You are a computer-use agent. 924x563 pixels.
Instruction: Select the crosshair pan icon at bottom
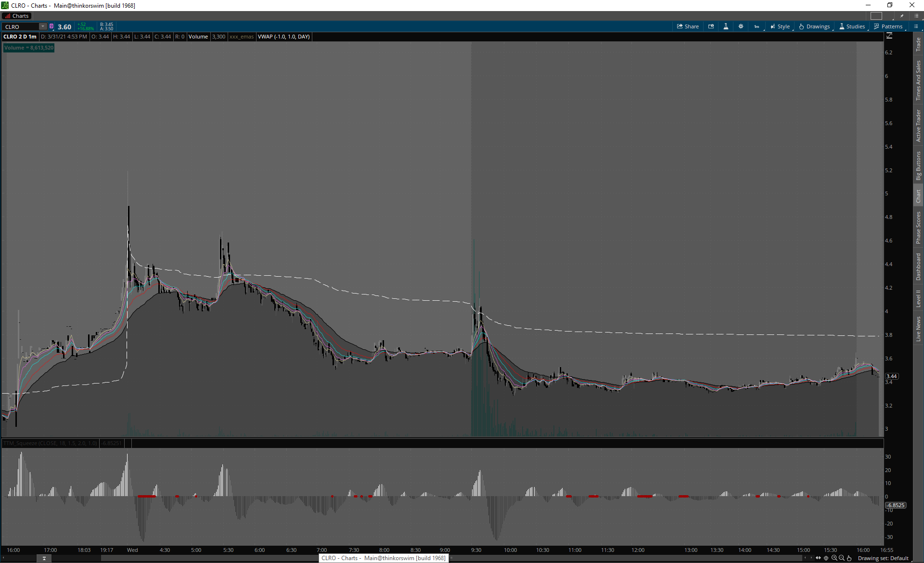click(826, 558)
